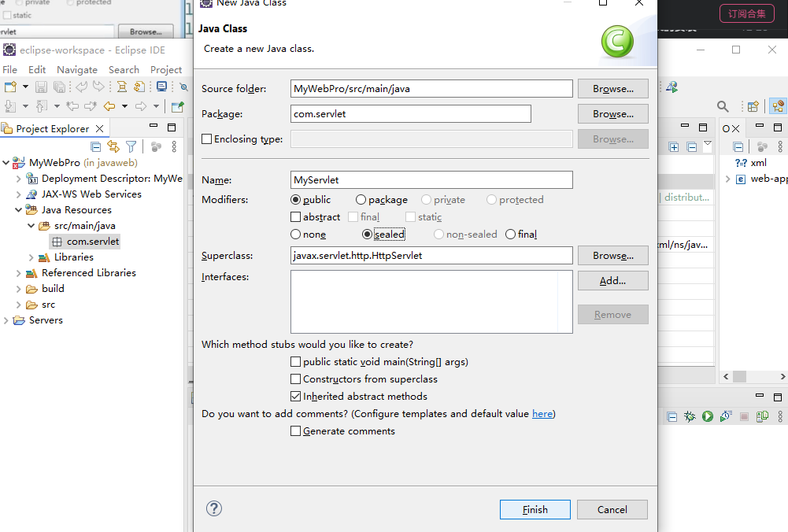Expand the Referenced Libraries node
788x532 pixels.
[19, 273]
